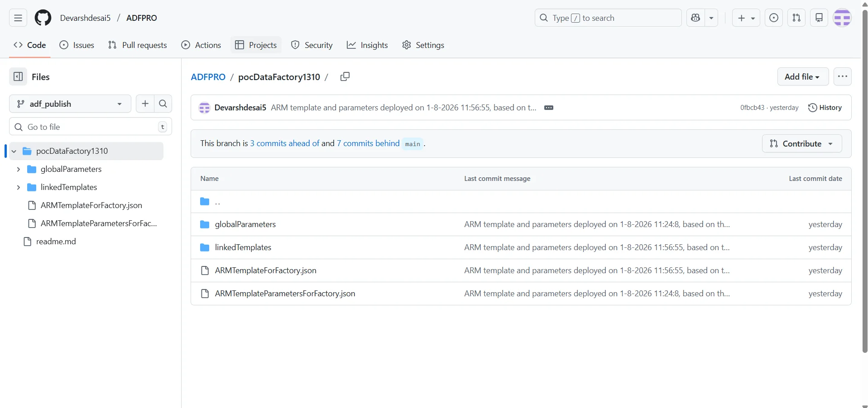
Task: Switch to the Insights tab
Action: tap(367, 45)
